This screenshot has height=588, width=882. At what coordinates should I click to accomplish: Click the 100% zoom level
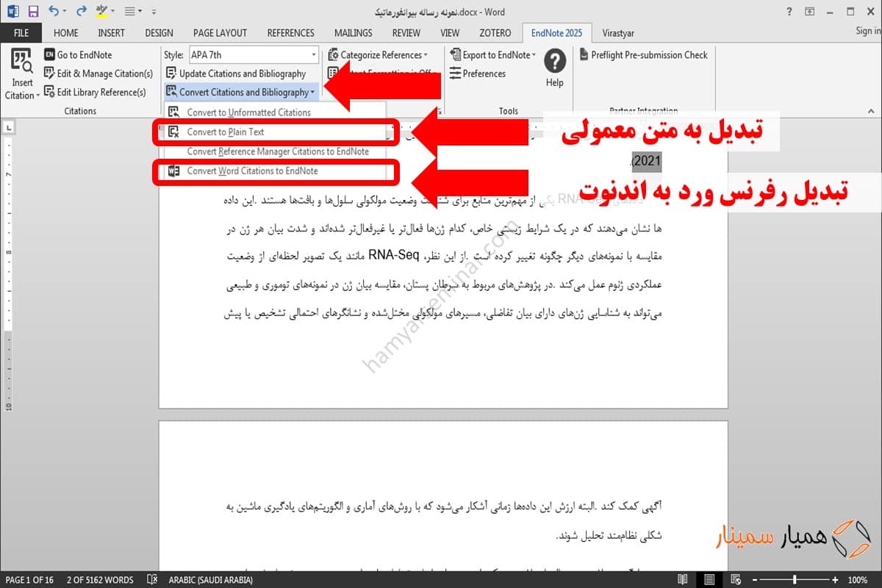tap(858, 580)
